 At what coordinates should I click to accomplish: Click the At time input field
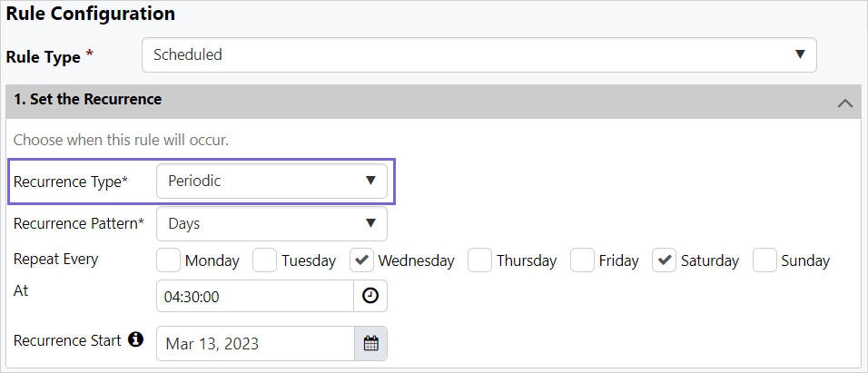coord(254,296)
